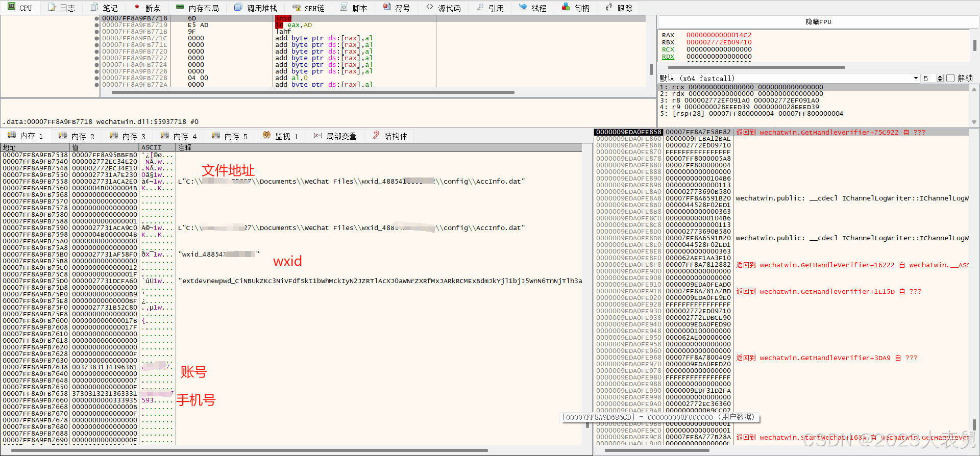
Task: Click the RCX register label
Action: (668, 49)
